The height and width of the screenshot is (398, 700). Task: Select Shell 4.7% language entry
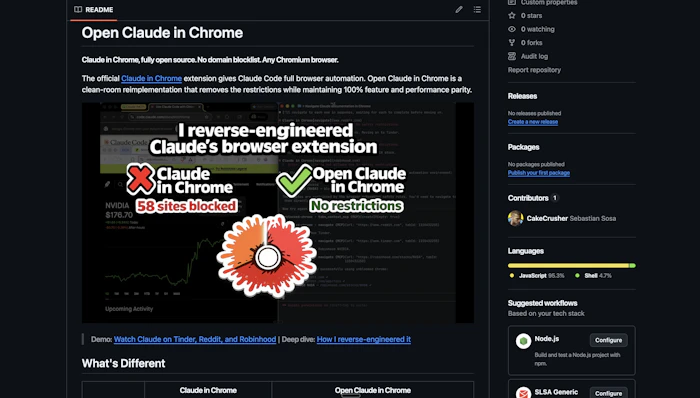point(593,276)
